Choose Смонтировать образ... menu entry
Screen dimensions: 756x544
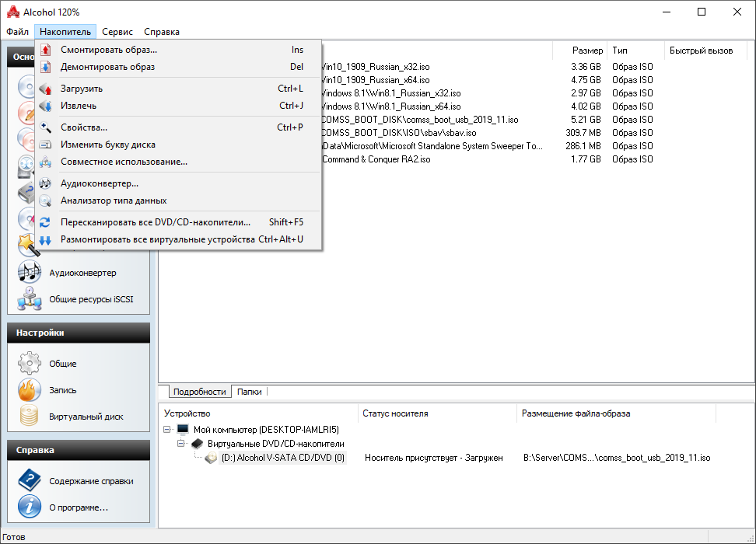178,50
